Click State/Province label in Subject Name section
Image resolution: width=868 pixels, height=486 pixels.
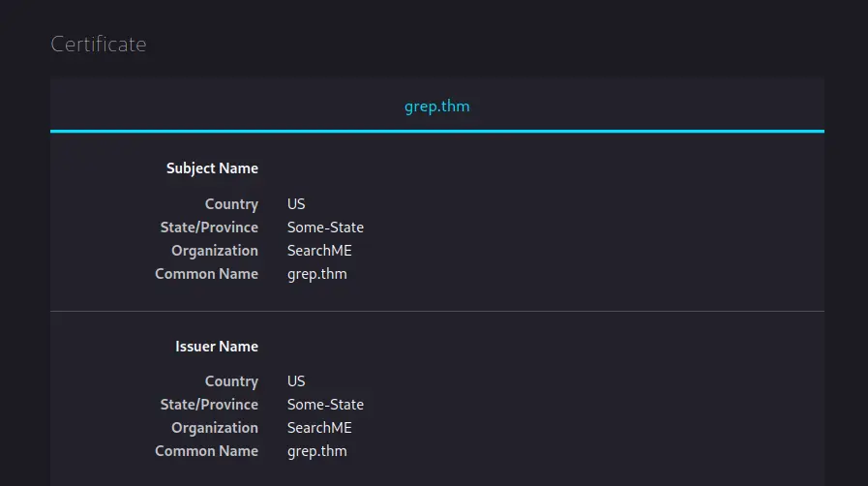point(209,228)
